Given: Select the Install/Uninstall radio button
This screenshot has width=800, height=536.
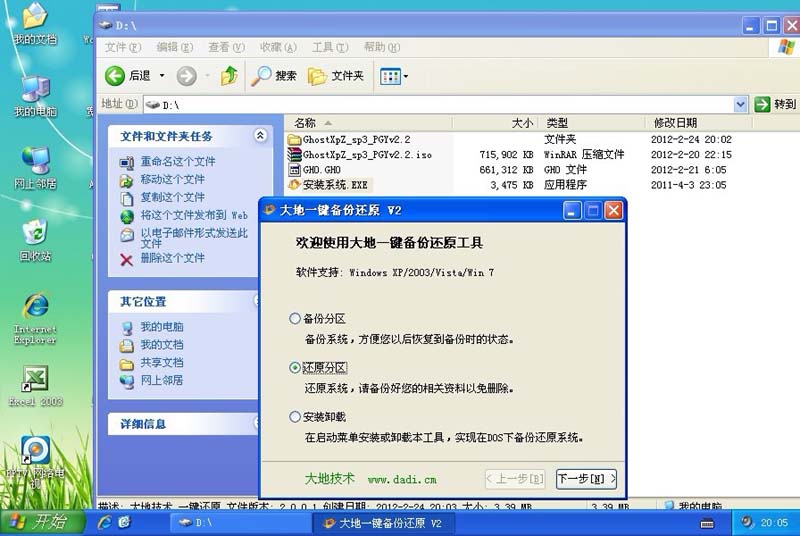Looking at the screenshot, I should tap(295, 417).
